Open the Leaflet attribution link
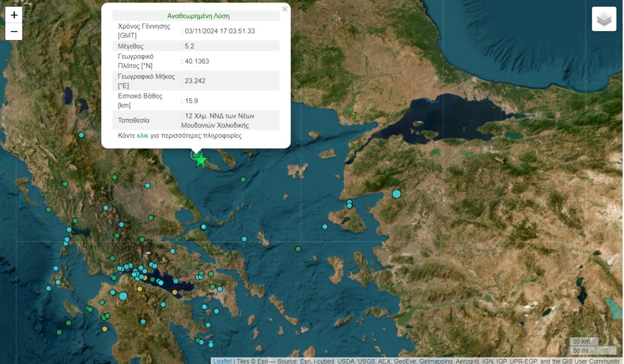Viewport: 624px width, 364px height. (x=222, y=361)
